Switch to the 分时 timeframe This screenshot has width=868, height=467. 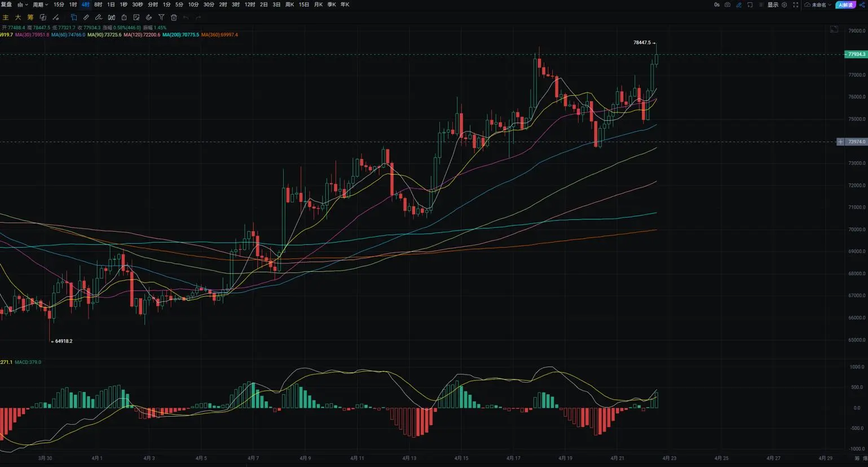[153, 5]
